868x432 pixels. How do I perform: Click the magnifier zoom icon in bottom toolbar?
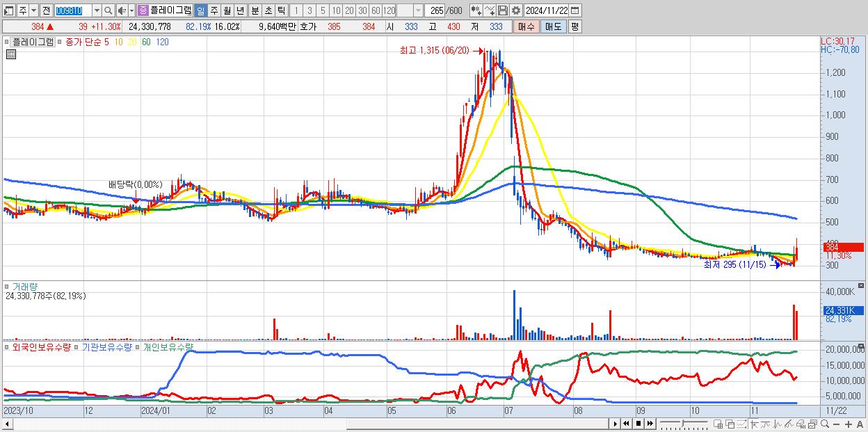pos(825,424)
